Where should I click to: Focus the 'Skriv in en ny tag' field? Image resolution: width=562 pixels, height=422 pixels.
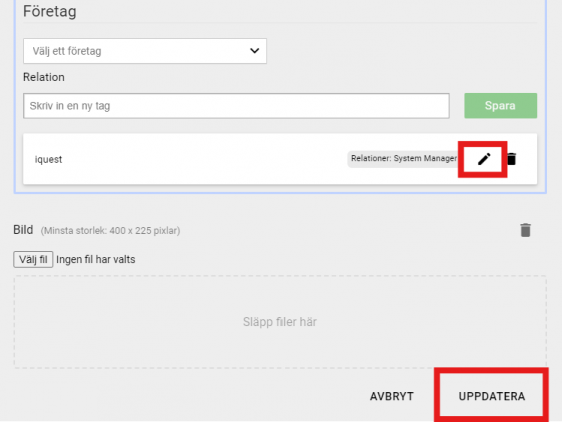coord(236,106)
